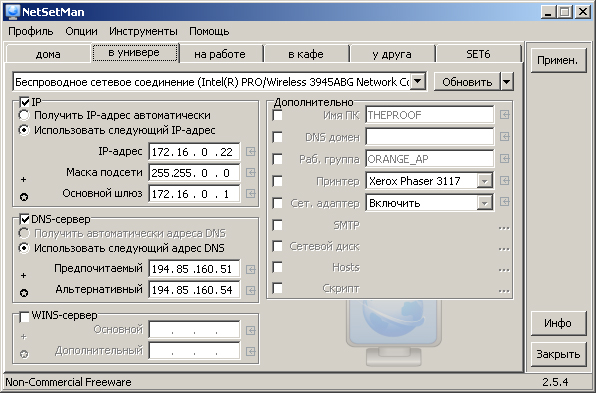Image resolution: width=596 pixels, height=393 pixels.
Task: Click the plus icon in the IP section
Action: [24, 179]
